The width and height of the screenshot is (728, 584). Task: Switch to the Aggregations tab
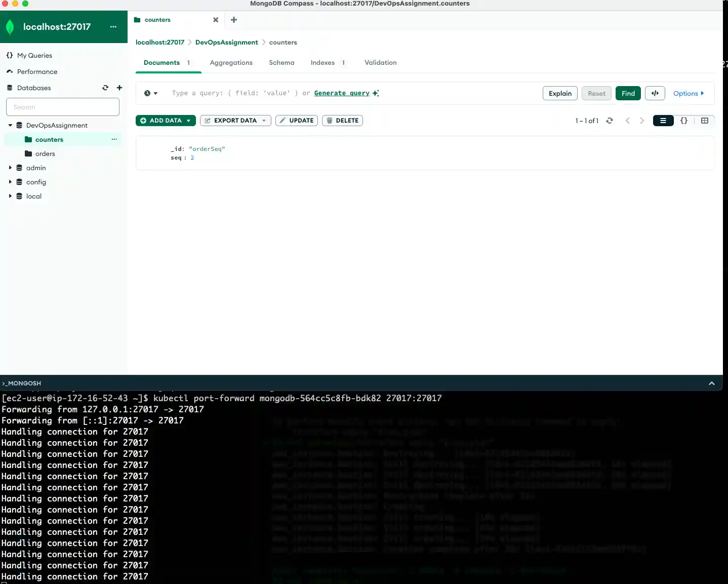click(231, 63)
